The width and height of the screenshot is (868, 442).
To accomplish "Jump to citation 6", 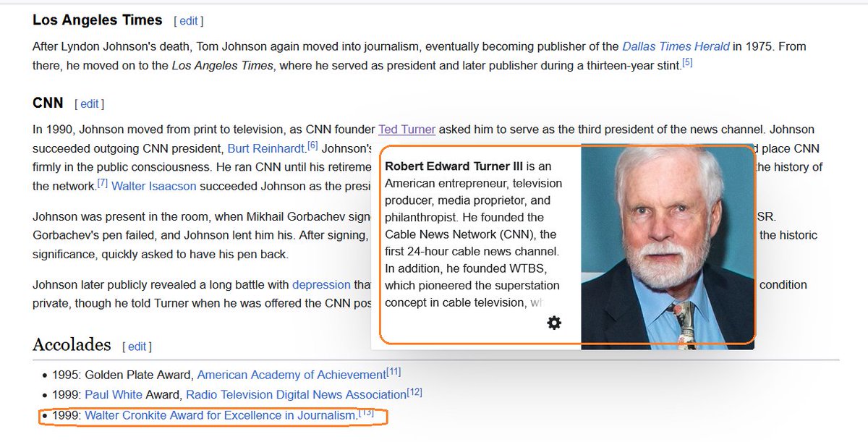I will point(313,145).
